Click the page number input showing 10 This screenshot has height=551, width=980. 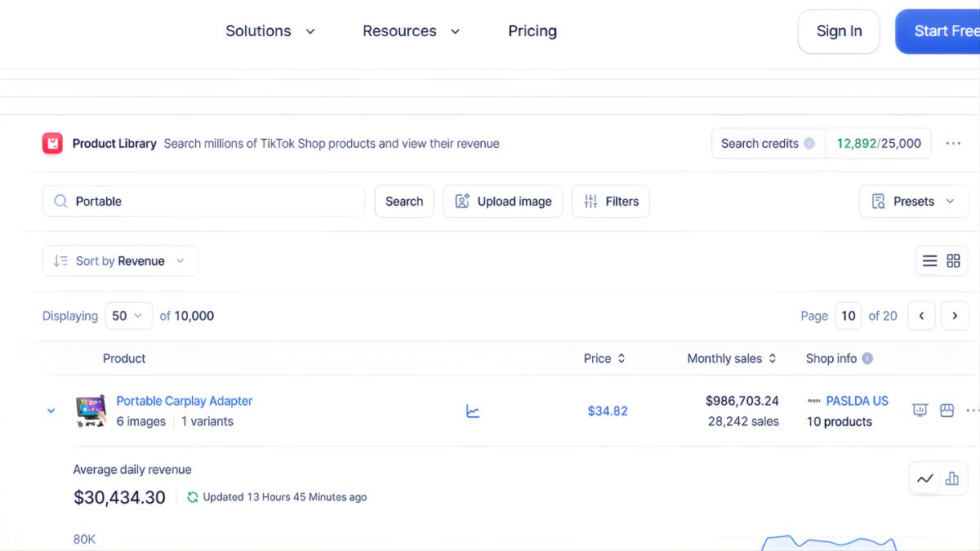(x=848, y=315)
